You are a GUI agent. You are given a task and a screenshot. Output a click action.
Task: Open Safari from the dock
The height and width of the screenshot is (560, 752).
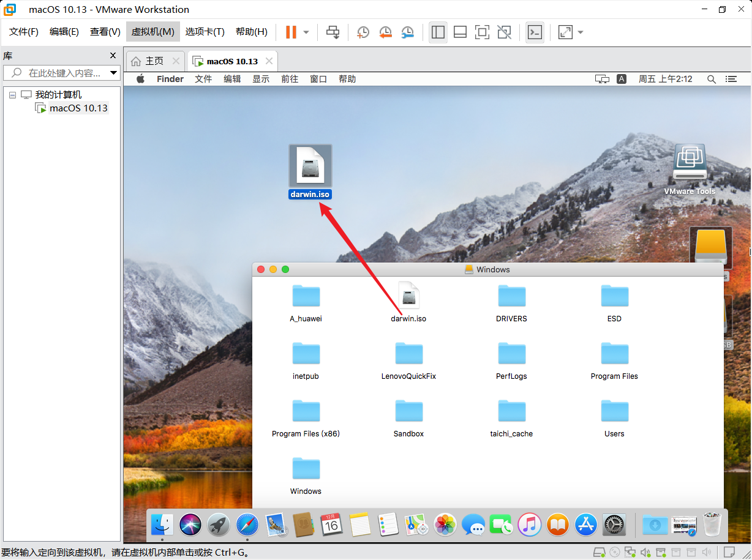[247, 525]
